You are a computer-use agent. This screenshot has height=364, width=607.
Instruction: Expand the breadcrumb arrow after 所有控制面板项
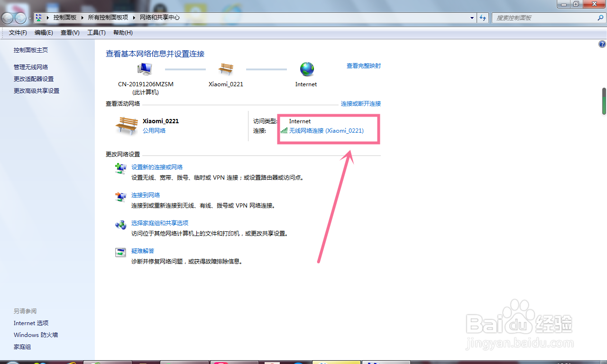coord(134,18)
